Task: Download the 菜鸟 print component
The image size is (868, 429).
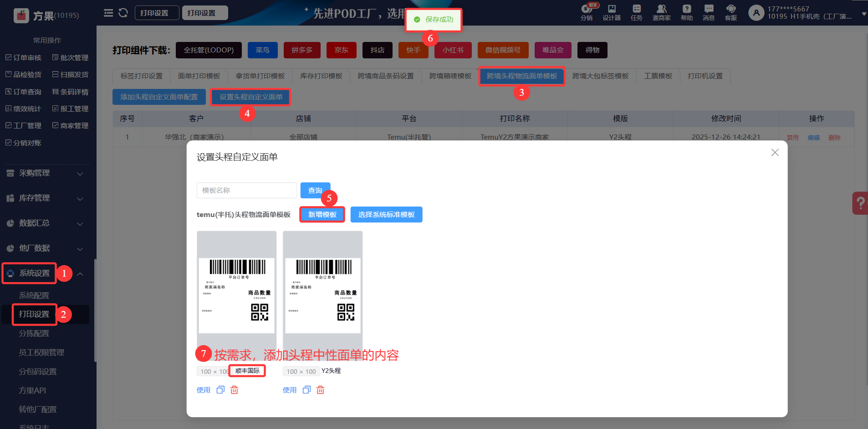Action: [x=262, y=50]
